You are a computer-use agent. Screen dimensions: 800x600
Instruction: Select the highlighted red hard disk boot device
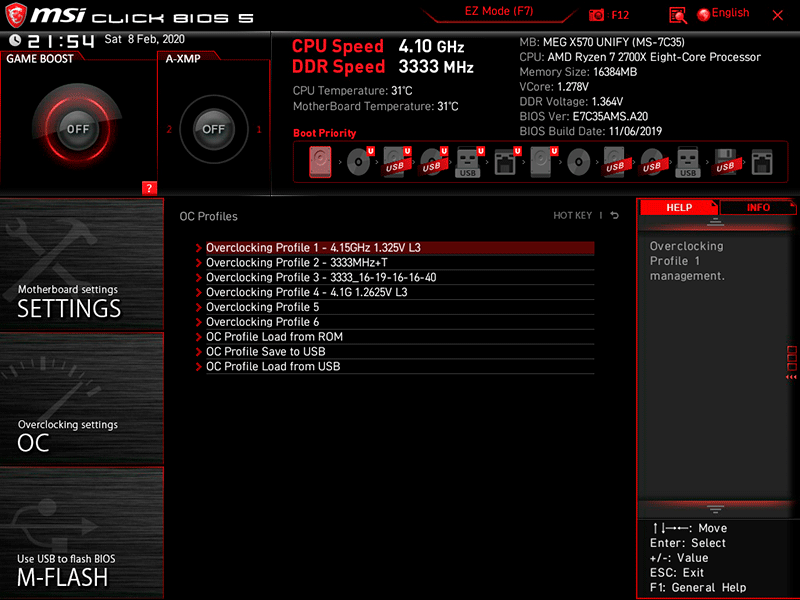point(320,162)
